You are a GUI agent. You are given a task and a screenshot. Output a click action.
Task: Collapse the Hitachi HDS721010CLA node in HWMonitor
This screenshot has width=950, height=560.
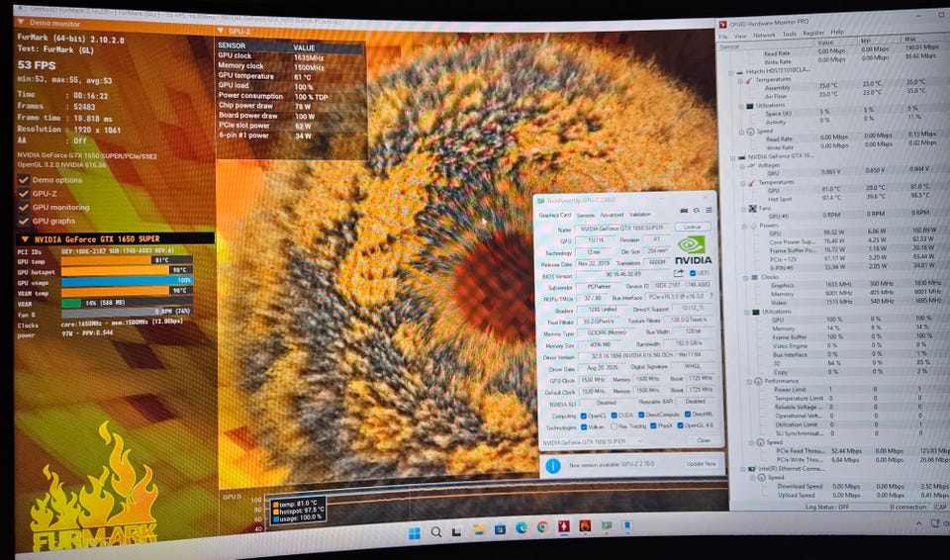tap(731, 72)
